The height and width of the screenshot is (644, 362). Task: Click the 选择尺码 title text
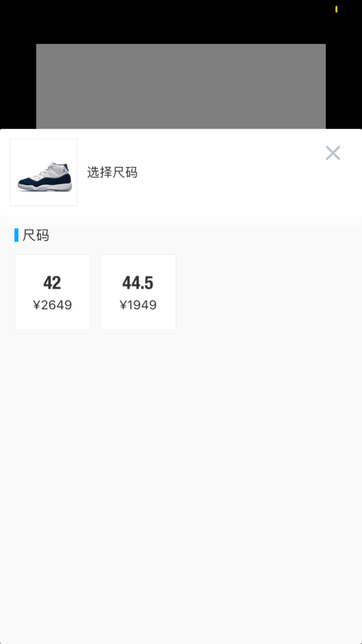pos(112,173)
